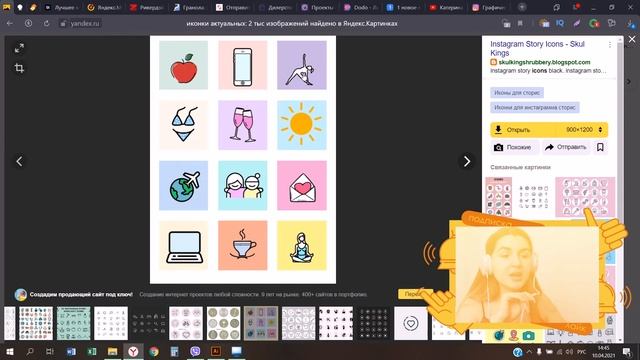Viewport: 640px width, 360px height.
Task: Open Adobe Illustrator from the taskbar
Action: tap(216, 351)
